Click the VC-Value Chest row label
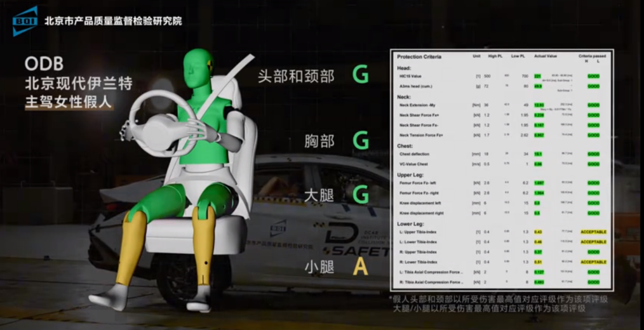 413,164
